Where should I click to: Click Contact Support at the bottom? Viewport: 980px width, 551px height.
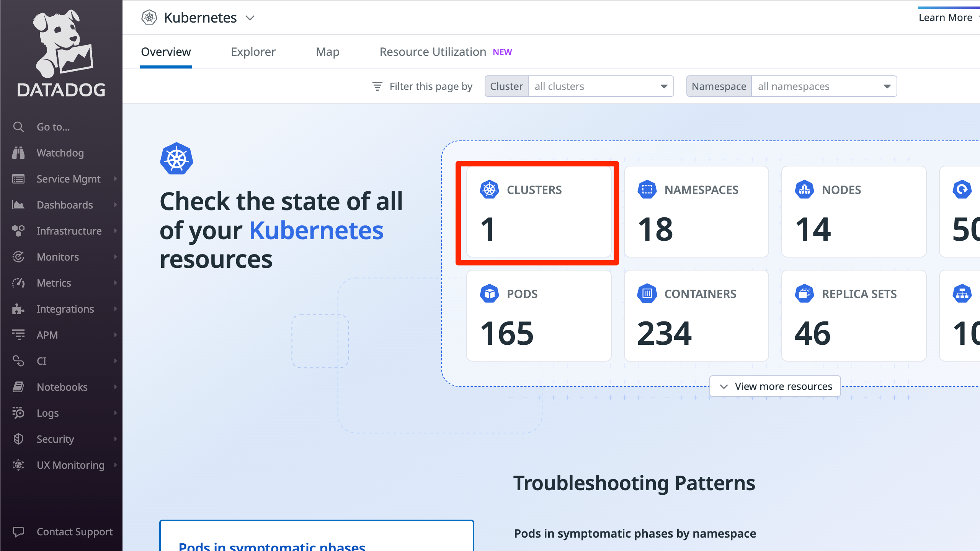tap(74, 531)
